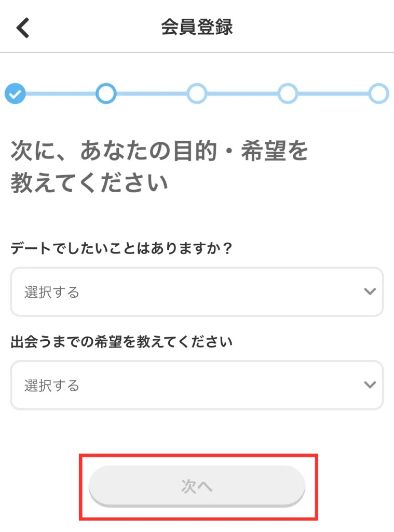Click inside the red highlighted box
The width and height of the screenshot is (394, 532).
[x=197, y=486]
